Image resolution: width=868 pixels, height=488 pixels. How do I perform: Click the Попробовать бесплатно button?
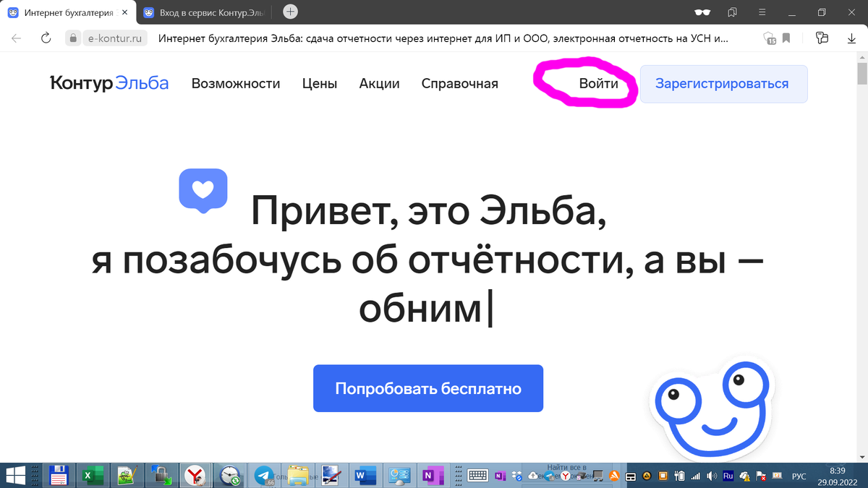(x=428, y=388)
